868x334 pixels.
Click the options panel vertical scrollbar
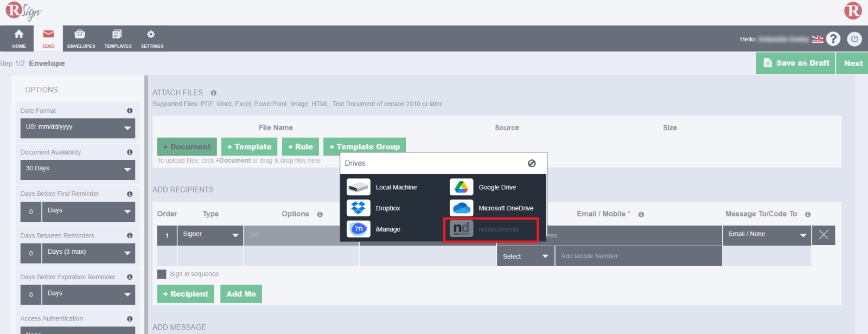[x=146, y=204]
